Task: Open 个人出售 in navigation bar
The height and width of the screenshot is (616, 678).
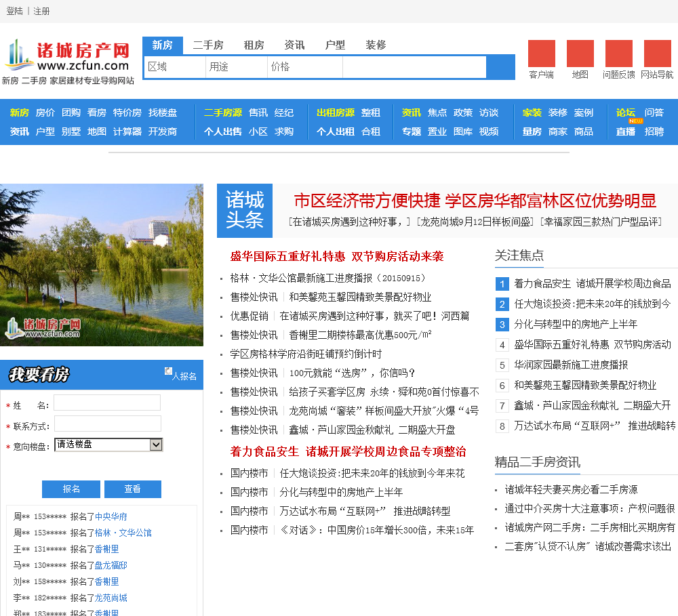Action: (x=223, y=132)
